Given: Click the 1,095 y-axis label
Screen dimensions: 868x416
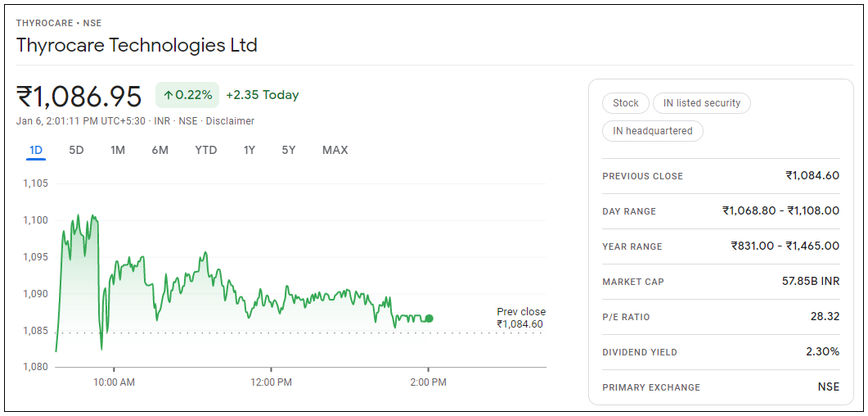Looking at the screenshot, I should point(35,257).
